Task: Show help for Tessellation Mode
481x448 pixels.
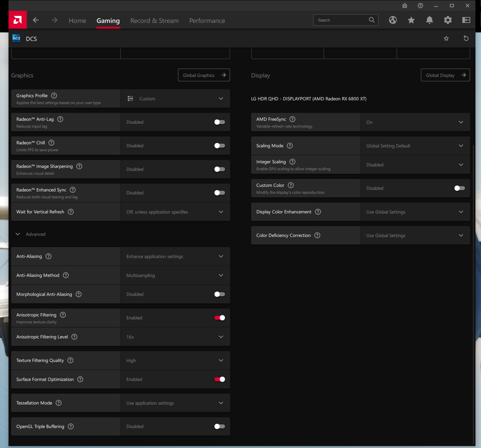Action: [x=59, y=403]
